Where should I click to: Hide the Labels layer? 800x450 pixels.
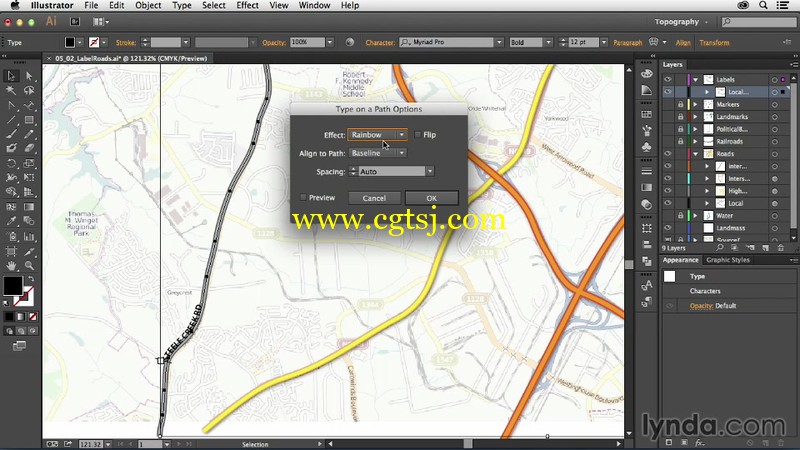point(668,79)
